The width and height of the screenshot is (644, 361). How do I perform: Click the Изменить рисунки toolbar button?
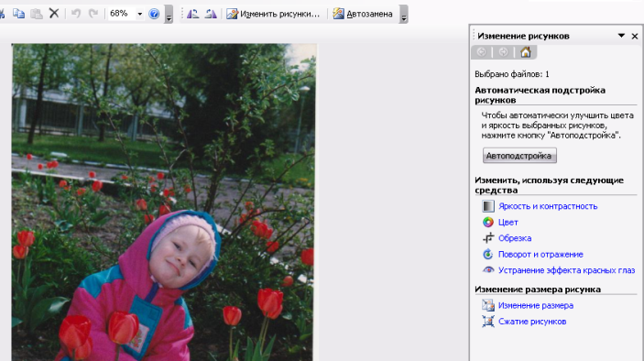[x=273, y=14]
